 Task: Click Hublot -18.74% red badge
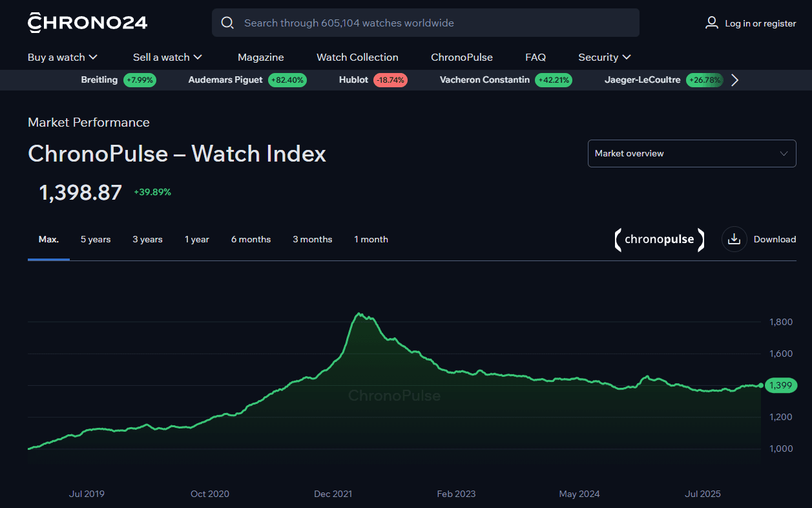(x=390, y=80)
